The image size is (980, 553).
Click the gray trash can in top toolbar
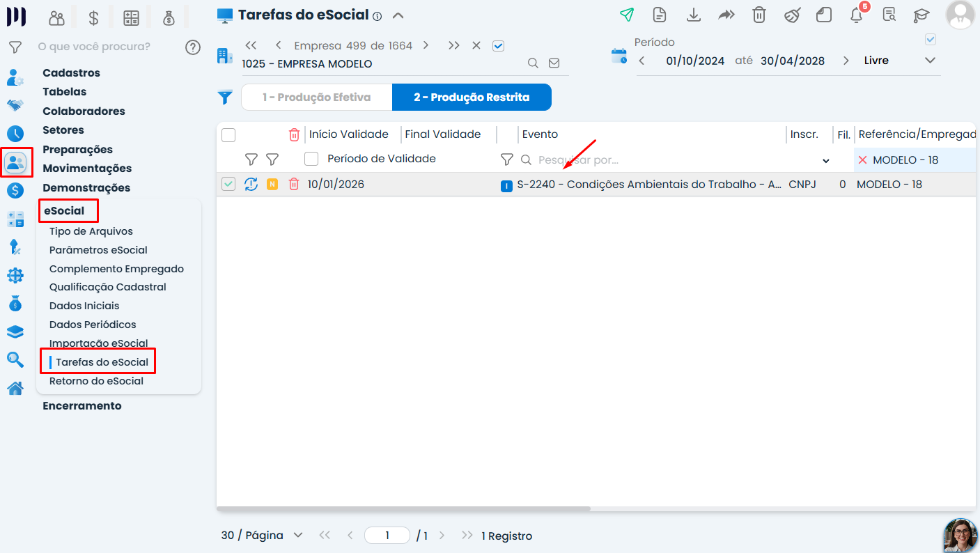point(759,15)
